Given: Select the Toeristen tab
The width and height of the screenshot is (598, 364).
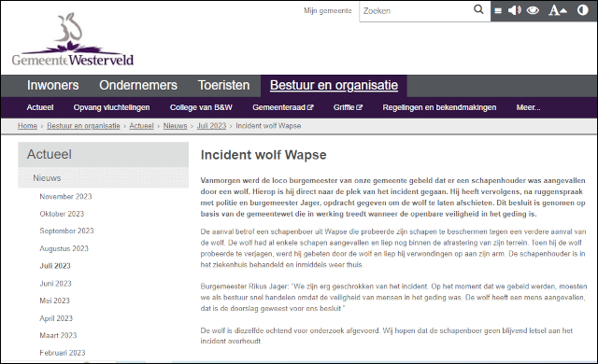Looking at the screenshot, I should click(x=223, y=85).
